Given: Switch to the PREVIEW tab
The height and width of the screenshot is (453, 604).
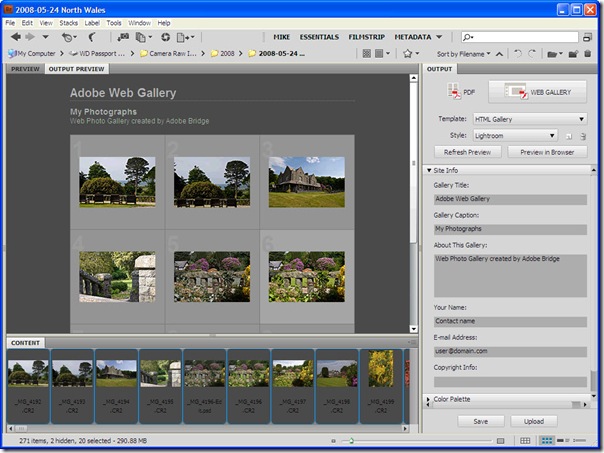Looking at the screenshot, I should pos(25,69).
